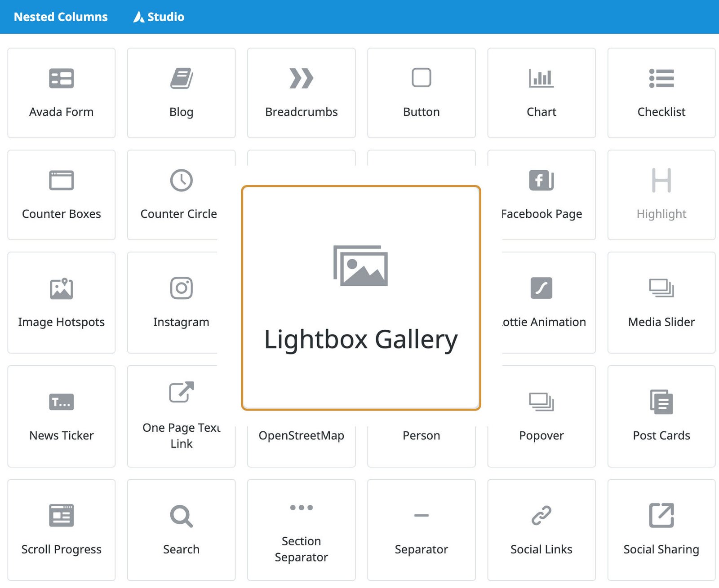Add the Breadcrumbs element
719x588 pixels.
(301, 92)
